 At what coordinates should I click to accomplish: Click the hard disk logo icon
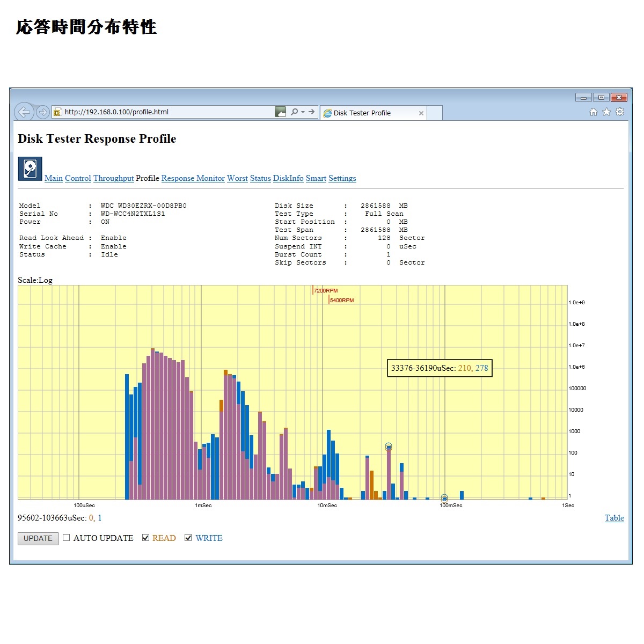pos(30,169)
